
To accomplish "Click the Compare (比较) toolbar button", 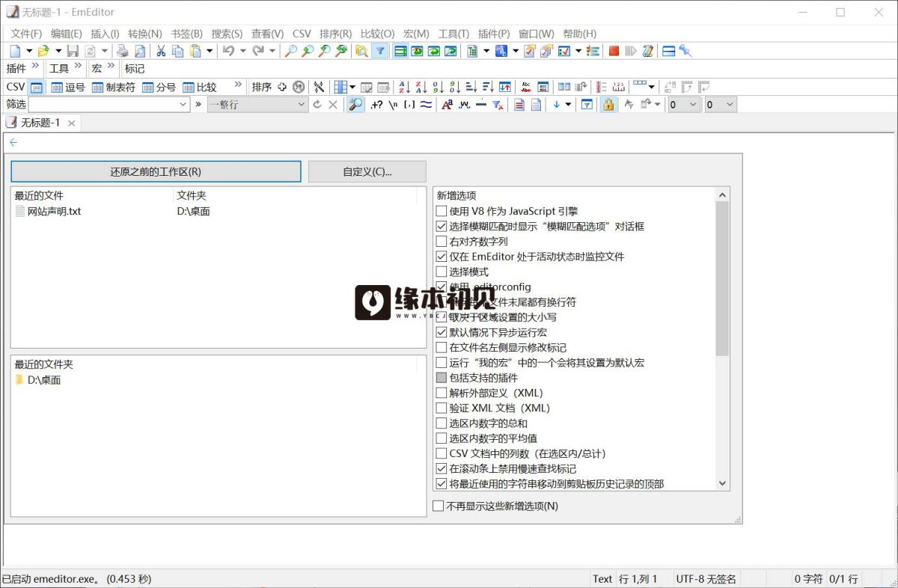I will pyautogui.click(x=200, y=87).
